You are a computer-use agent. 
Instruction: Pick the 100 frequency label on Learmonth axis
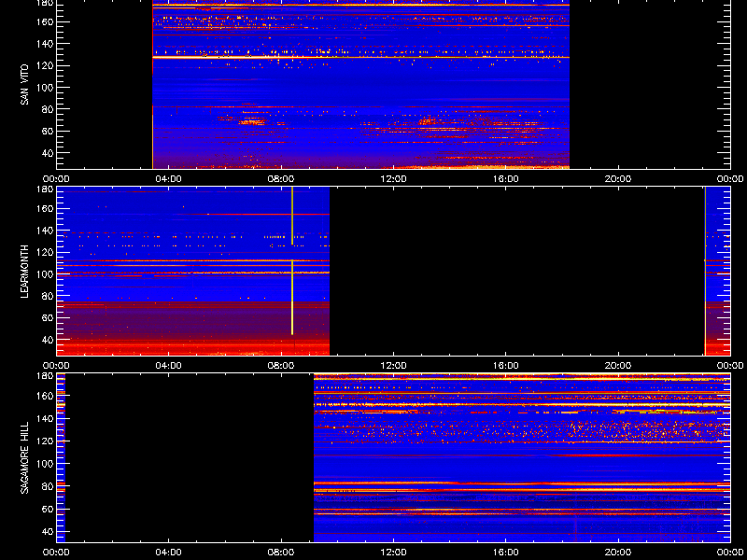46,274
